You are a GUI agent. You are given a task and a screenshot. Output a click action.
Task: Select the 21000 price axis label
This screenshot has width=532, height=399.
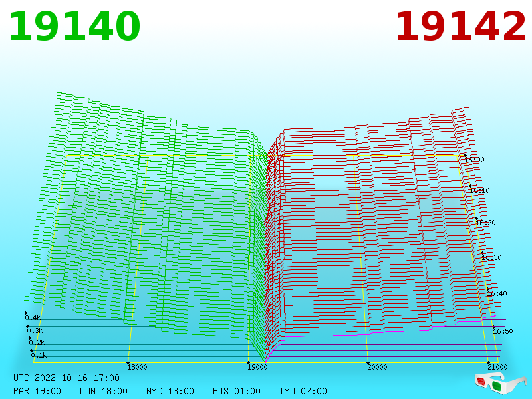(x=497, y=367)
